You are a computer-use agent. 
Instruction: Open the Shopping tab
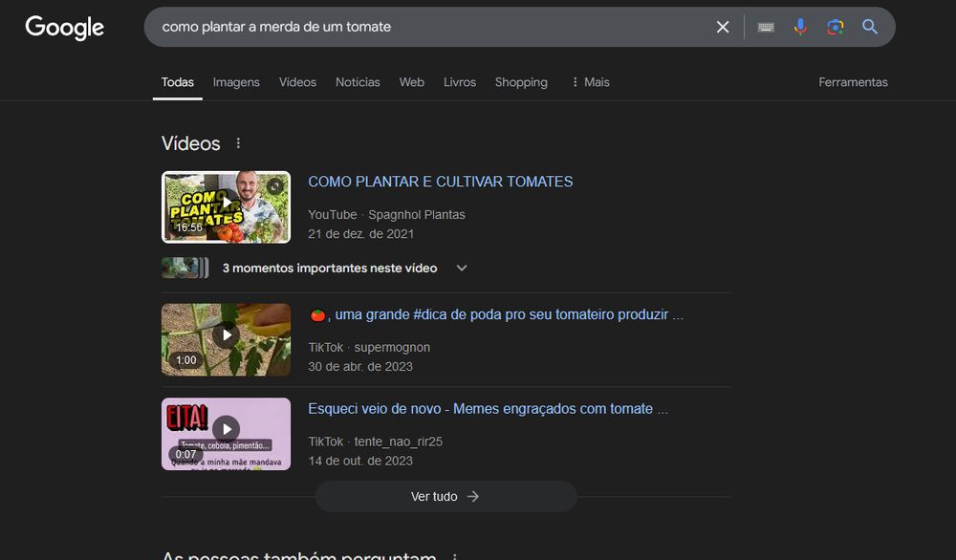click(521, 82)
